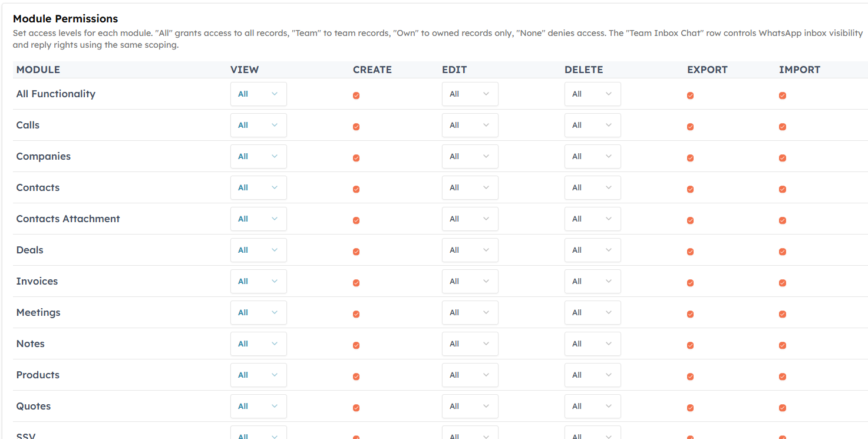Toggle Export checkbox for Invoices
Screen dimensions: 868x439
[690, 283]
